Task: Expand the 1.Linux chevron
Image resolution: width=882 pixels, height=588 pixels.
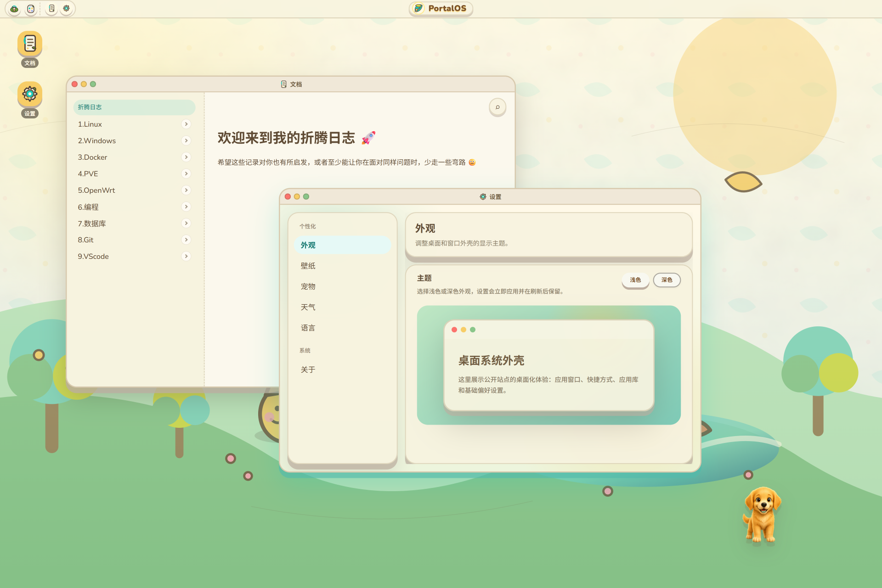Action: pos(186,124)
